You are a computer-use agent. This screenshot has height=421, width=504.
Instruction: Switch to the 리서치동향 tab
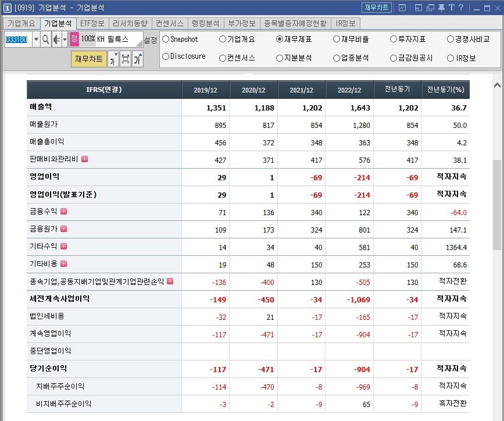tap(130, 23)
